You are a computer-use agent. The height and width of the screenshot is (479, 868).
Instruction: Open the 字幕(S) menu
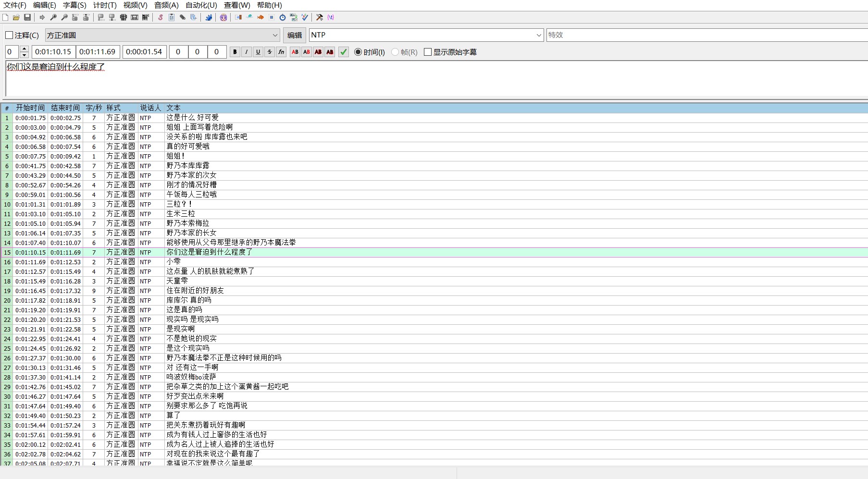click(74, 5)
